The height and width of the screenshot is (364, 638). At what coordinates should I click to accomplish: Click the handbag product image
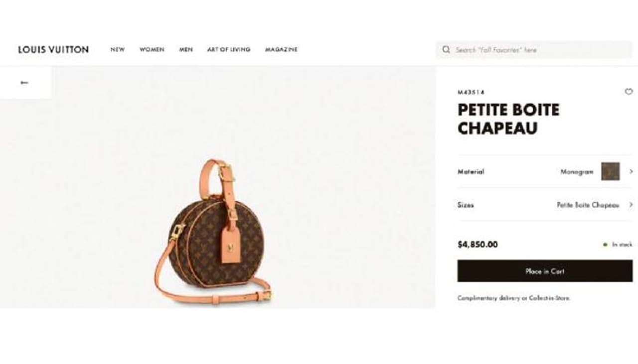(213, 232)
